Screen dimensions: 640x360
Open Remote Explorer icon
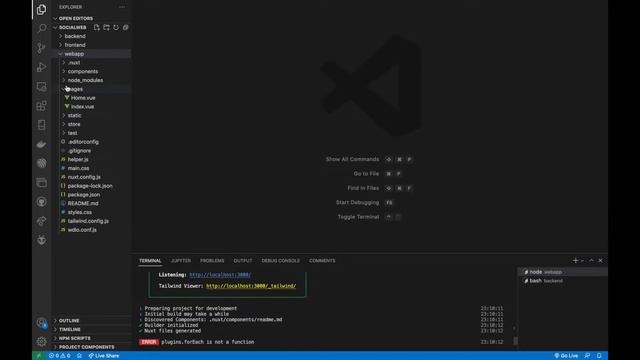41,87
